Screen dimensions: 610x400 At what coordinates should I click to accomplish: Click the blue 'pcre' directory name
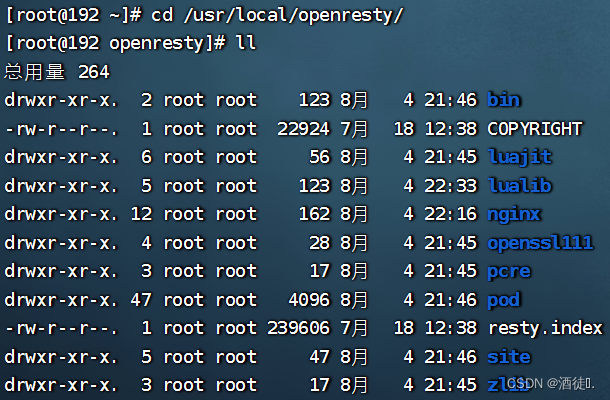tap(509, 272)
